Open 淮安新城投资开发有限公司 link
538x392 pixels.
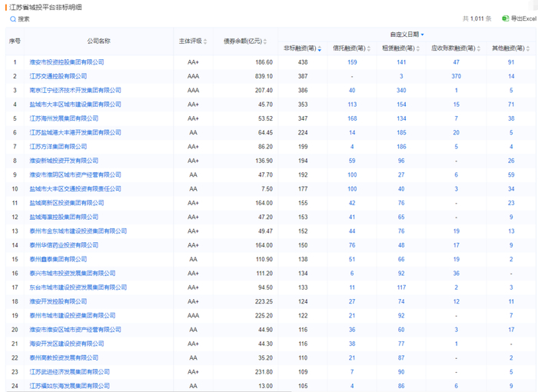(64, 161)
